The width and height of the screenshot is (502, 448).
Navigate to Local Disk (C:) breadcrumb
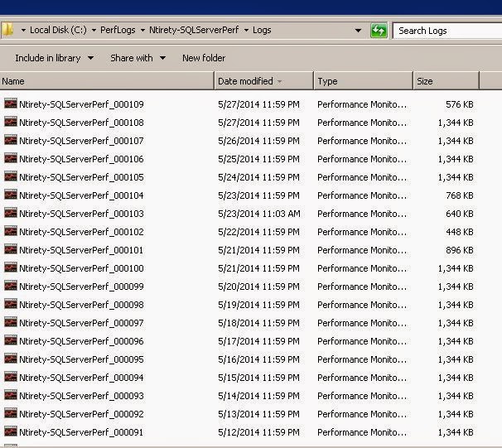[x=58, y=30]
